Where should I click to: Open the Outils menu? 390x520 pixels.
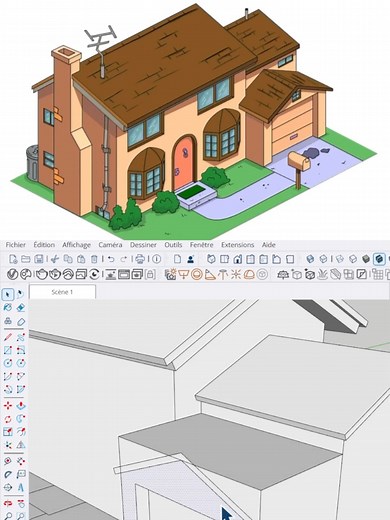point(173,245)
